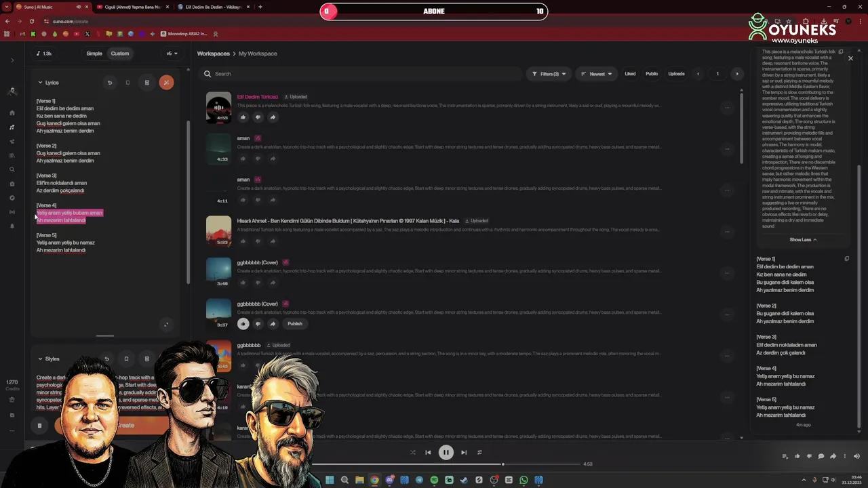Open the notifications bell in the sidebar
868x488 pixels.
[12, 226]
